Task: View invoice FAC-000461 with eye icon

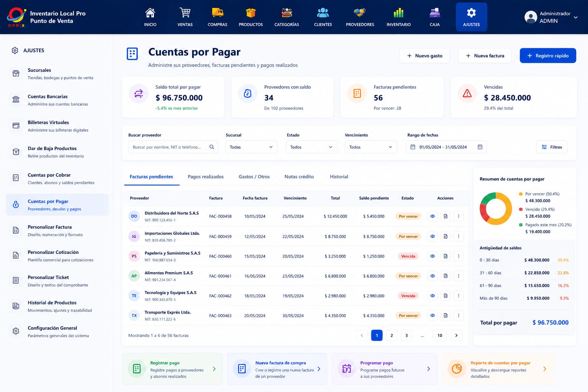Action: point(433,276)
